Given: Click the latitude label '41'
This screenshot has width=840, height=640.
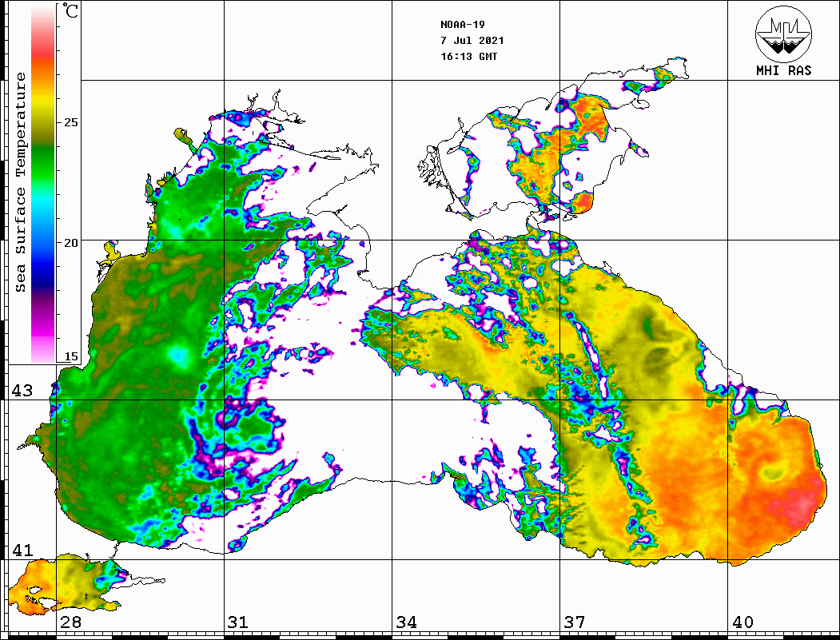Looking at the screenshot, I should tap(22, 550).
